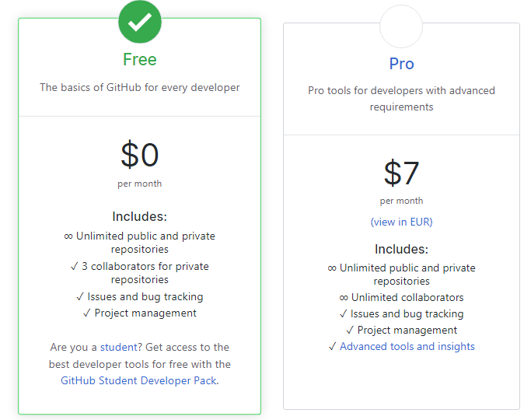531x420 pixels.
Task: Click checkmark beside Advanced tools and insights
Action: [333, 347]
